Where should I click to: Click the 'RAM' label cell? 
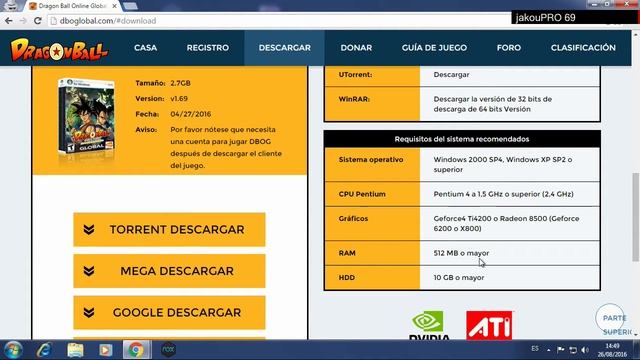point(372,253)
